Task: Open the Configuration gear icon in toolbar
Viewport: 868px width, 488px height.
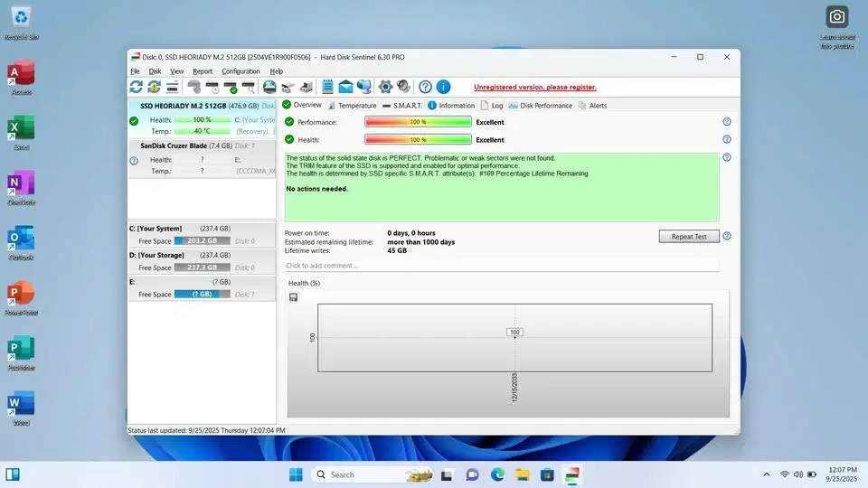Action: tap(385, 87)
